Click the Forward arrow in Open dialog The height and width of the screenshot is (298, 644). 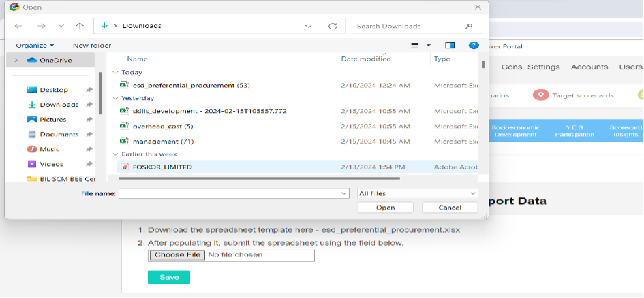click(x=41, y=26)
